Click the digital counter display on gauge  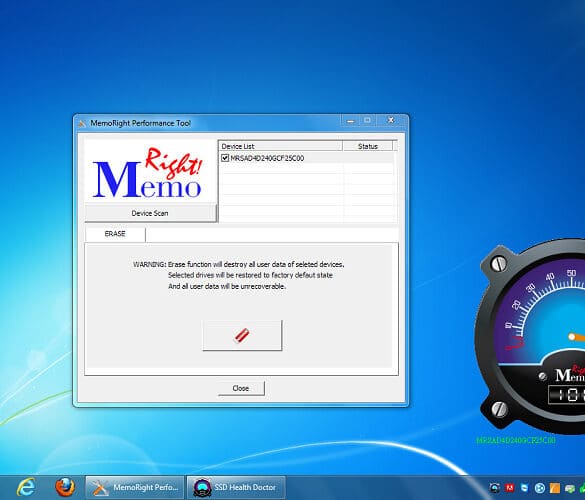point(566,394)
